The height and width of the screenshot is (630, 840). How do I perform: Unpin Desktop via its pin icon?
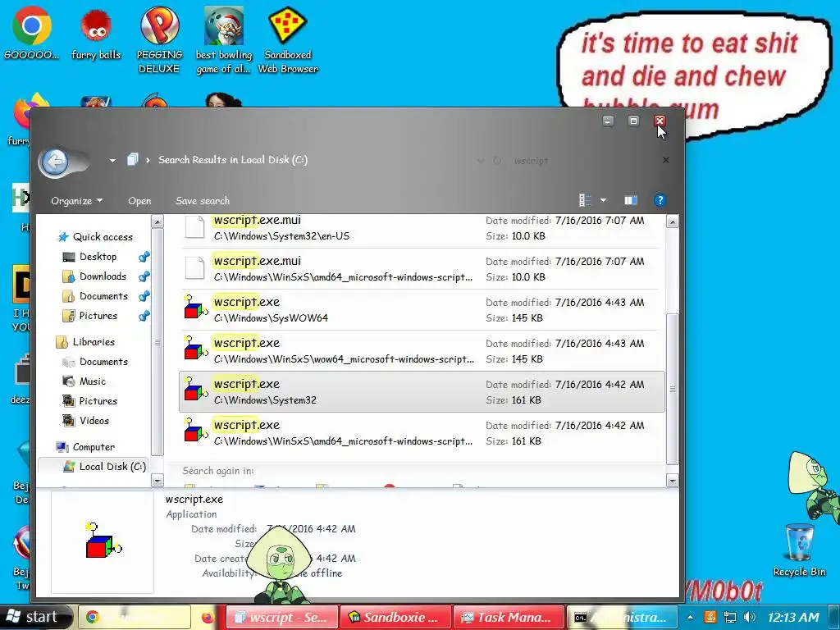144,257
